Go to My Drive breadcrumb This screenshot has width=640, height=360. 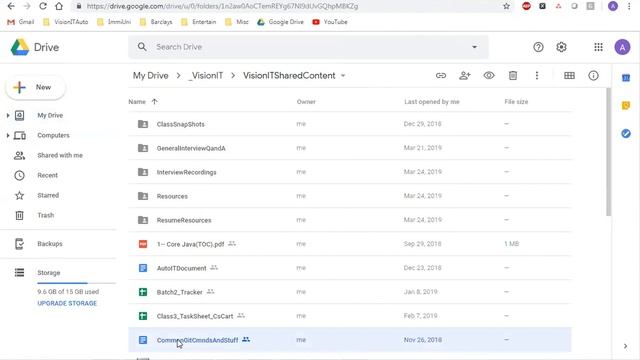tap(150, 76)
